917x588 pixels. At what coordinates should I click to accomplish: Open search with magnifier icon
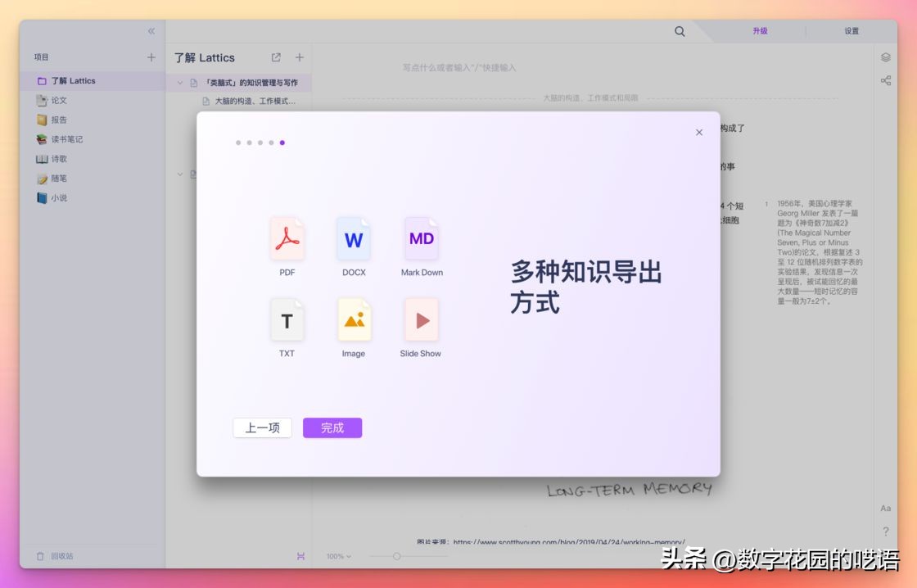[680, 31]
